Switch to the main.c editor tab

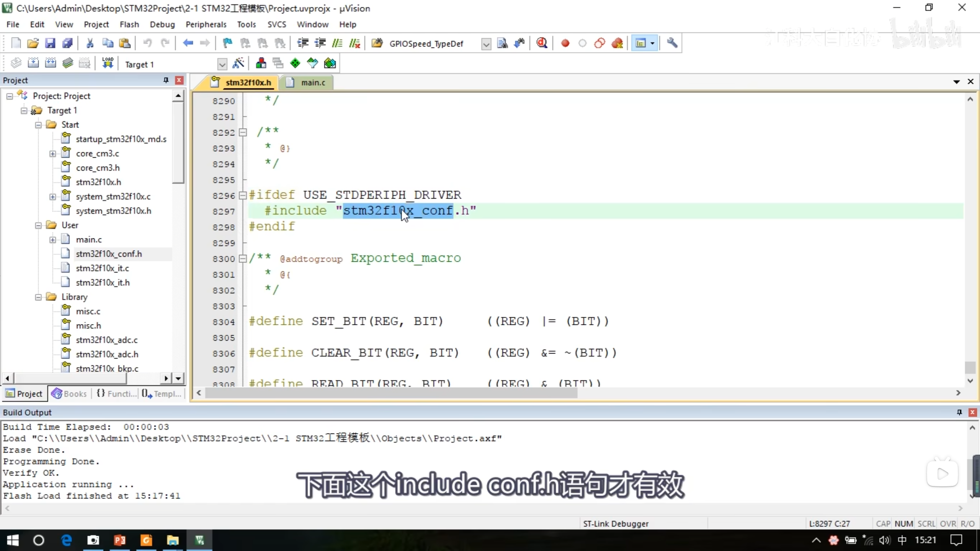click(312, 82)
